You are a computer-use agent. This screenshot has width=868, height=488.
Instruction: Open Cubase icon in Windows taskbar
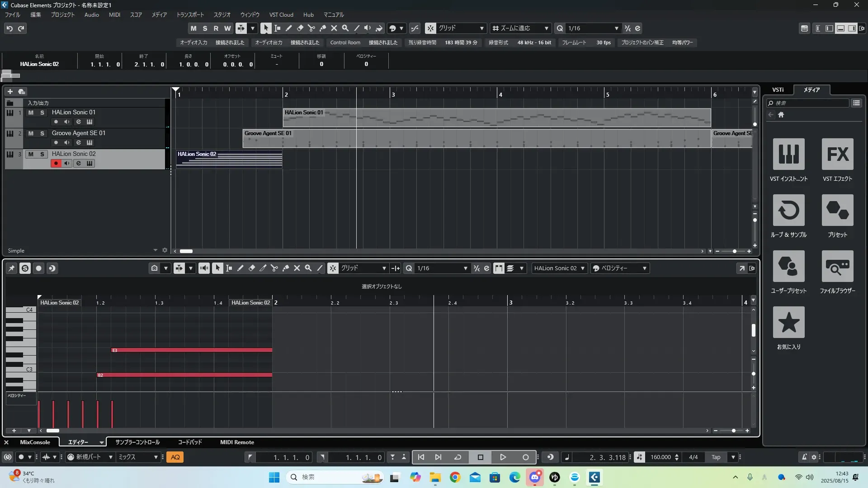pyautogui.click(x=594, y=477)
